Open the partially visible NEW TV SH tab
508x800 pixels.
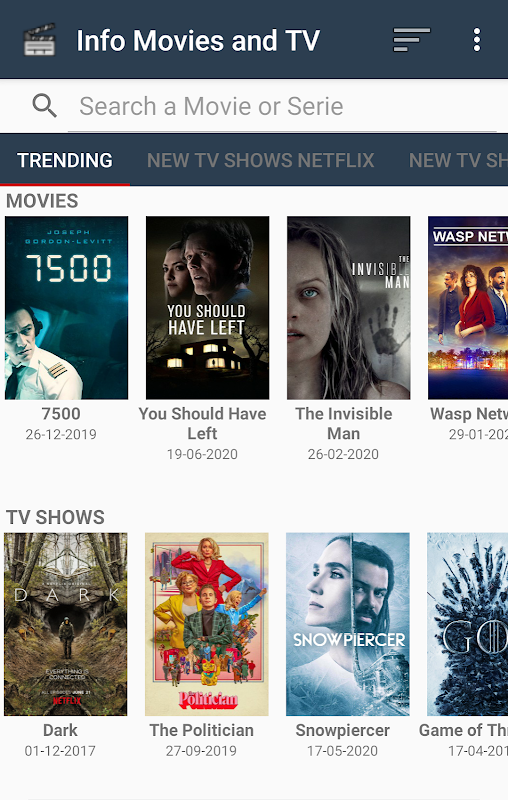pos(458,160)
